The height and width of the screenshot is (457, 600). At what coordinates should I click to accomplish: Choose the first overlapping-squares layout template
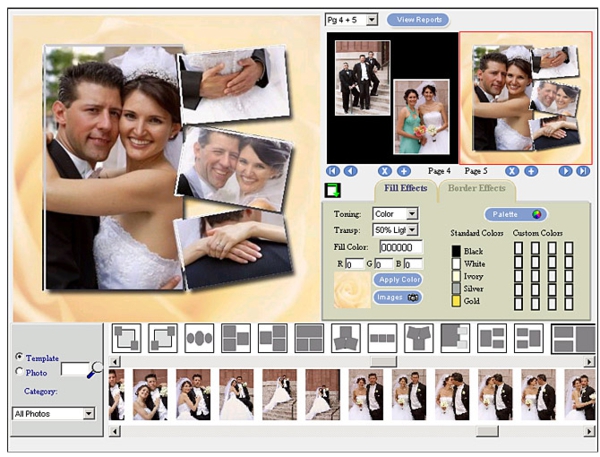point(127,338)
